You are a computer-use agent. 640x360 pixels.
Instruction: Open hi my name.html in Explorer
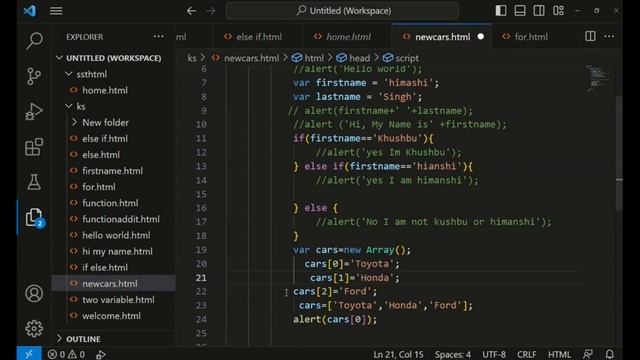click(114, 251)
